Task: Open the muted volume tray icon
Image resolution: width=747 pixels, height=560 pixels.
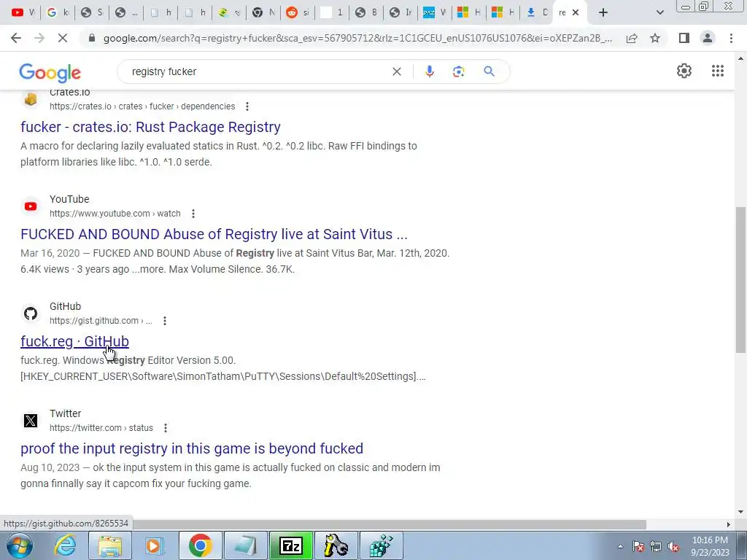Action: (x=673, y=547)
